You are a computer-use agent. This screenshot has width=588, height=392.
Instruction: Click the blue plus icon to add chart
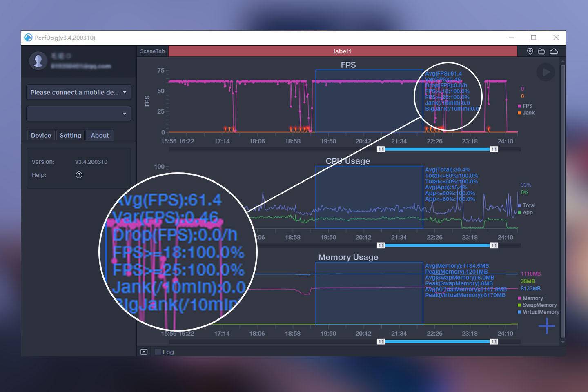pyautogui.click(x=546, y=326)
